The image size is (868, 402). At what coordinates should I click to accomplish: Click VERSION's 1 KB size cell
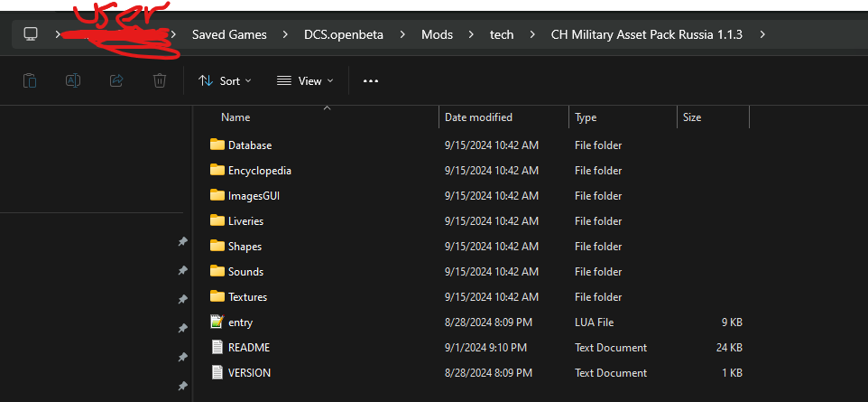(732, 373)
